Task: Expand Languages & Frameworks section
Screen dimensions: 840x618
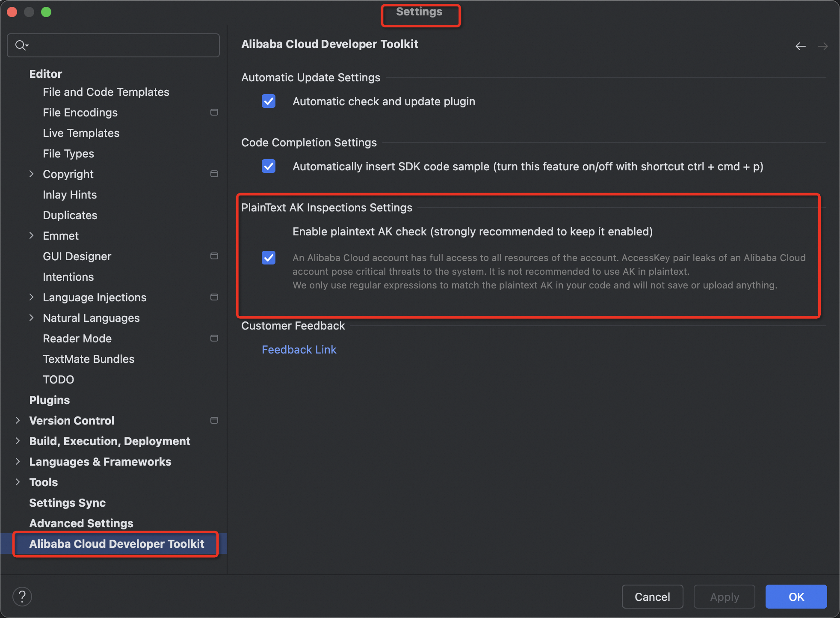Action: 18,461
